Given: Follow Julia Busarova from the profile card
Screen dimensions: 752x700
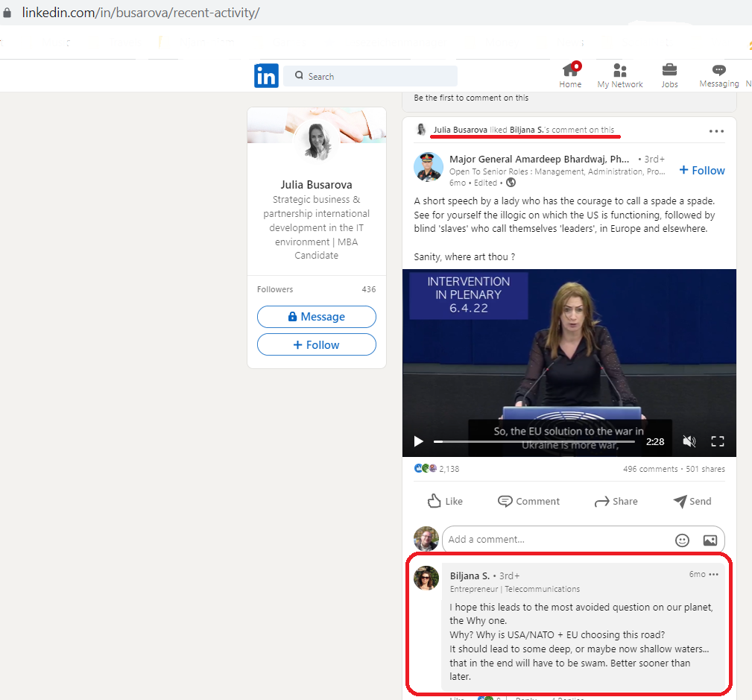Looking at the screenshot, I should tap(317, 345).
